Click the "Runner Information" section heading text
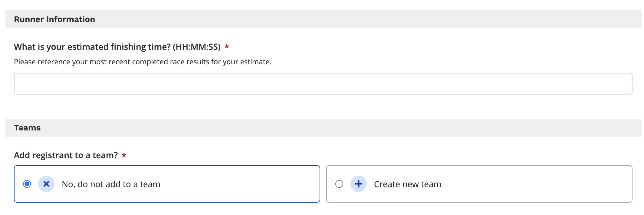The width and height of the screenshot is (644, 215). click(54, 19)
